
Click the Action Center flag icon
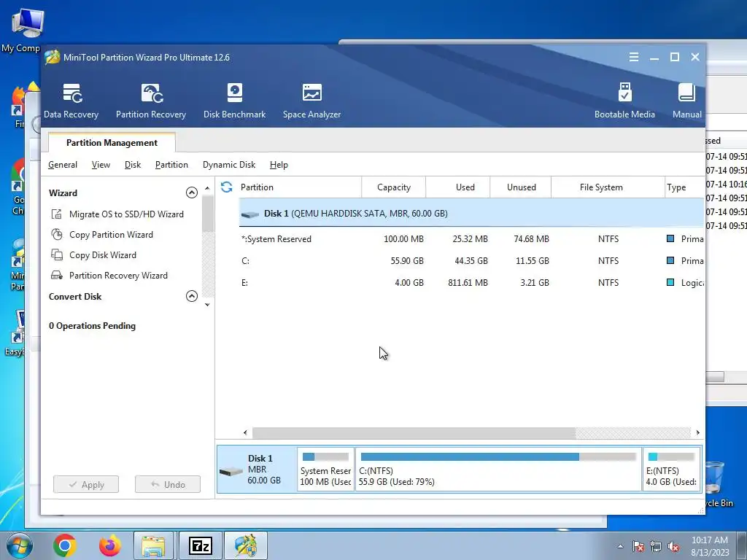click(x=638, y=546)
